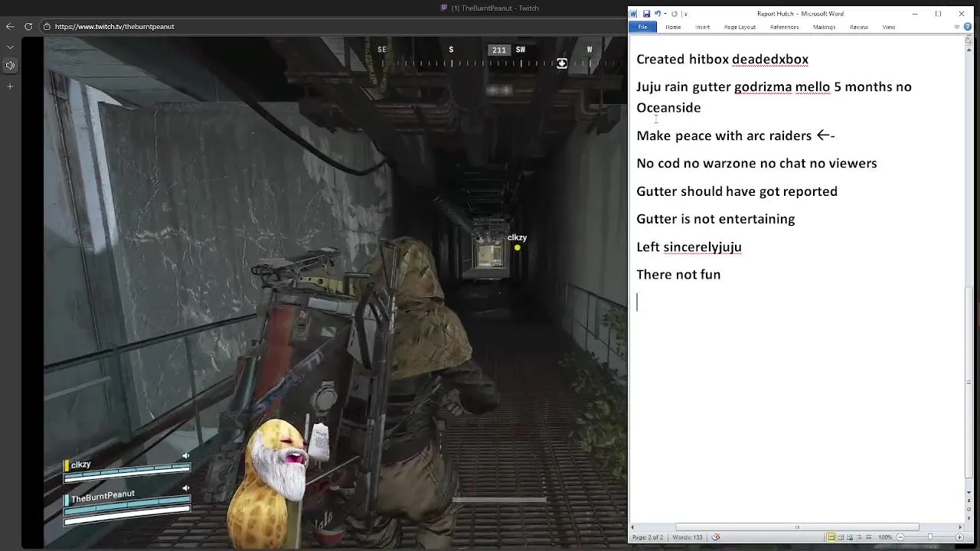980x551 pixels.
Task: Click the horizontal scrollbar's right arrow in Word
Action: [x=960, y=527]
